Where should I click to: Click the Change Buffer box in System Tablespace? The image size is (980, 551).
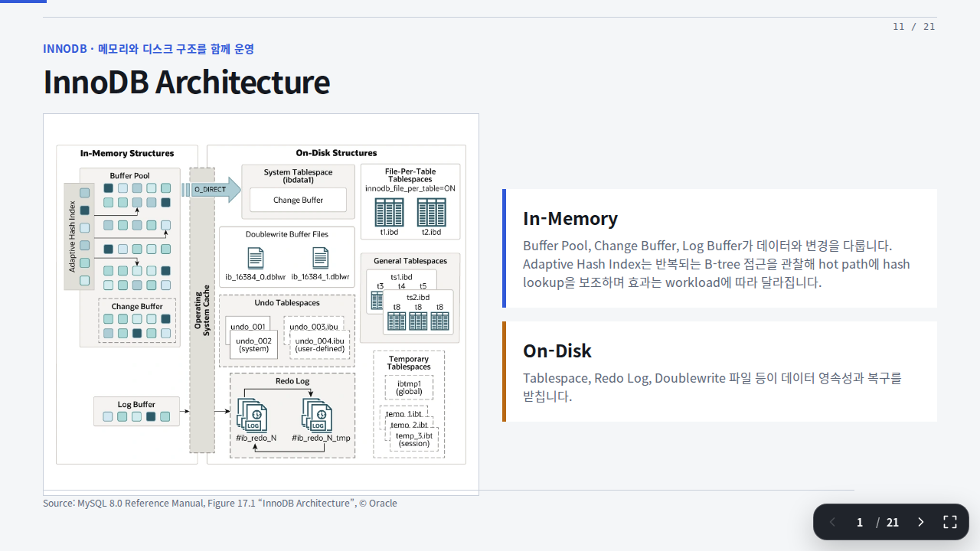pos(298,200)
